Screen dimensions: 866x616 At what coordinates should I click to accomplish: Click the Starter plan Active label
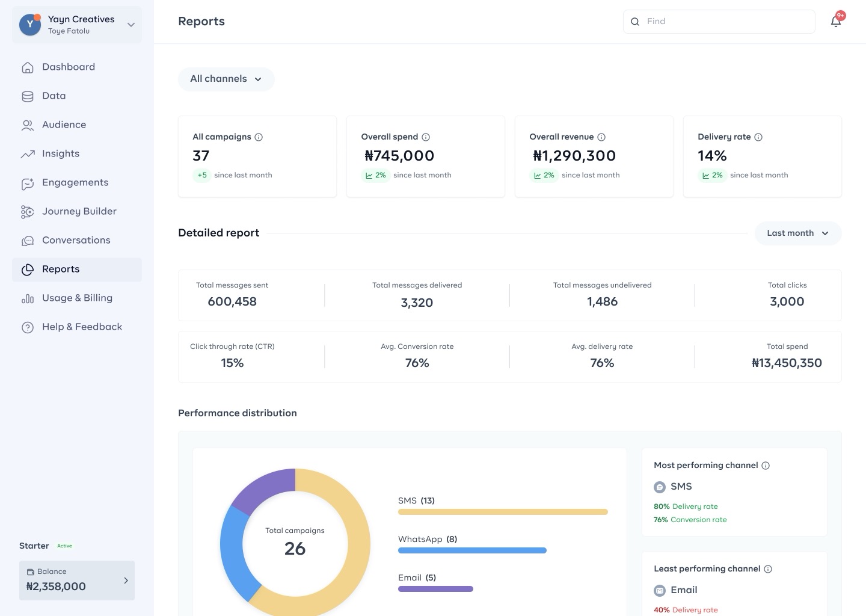pos(64,546)
